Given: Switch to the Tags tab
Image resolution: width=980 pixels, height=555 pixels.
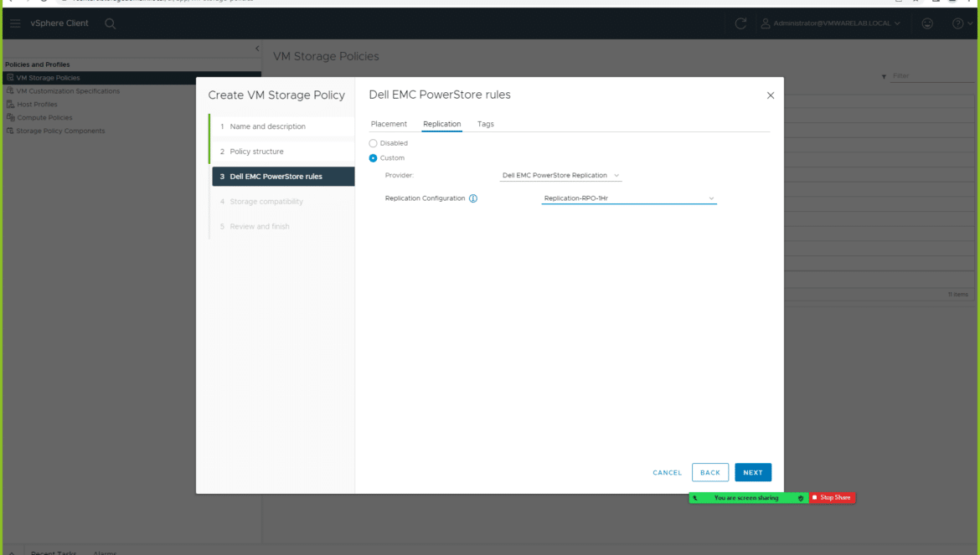Looking at the screenshot, I should (x=486, y=124).
